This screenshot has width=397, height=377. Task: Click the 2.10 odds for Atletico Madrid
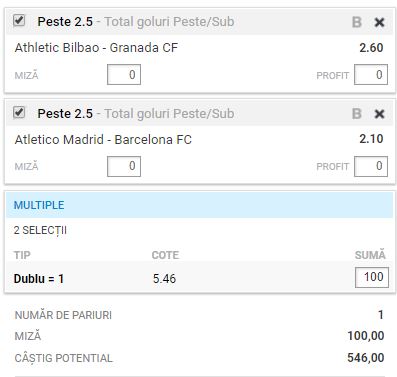(x=371, y=139)
